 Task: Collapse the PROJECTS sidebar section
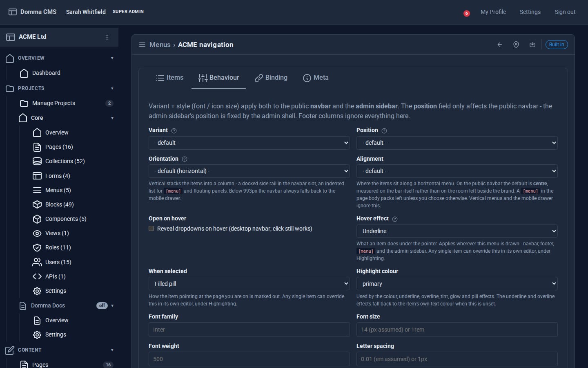click(x=112, y=88)
